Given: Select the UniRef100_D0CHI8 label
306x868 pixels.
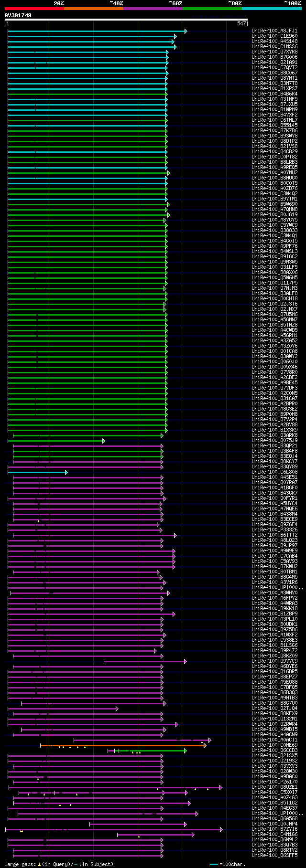Looking at the screenshot, I should [x=274, y=298].
